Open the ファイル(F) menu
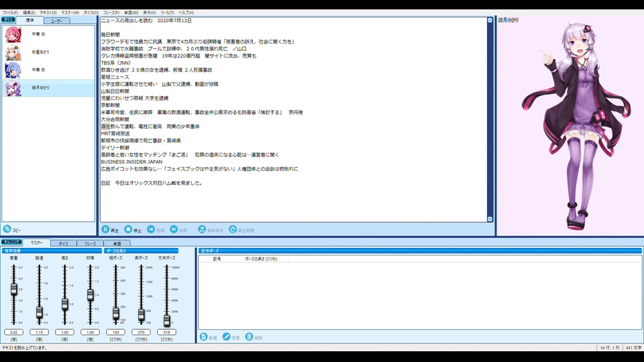 pos(10,13)
